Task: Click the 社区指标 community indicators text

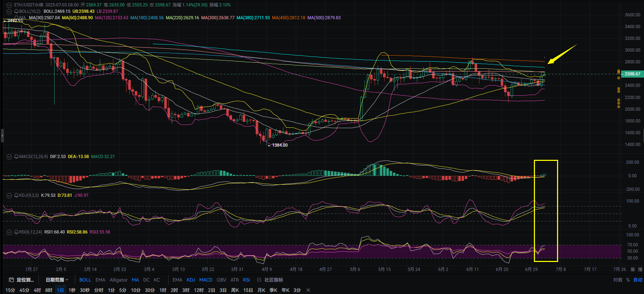Action: (274, 280)
